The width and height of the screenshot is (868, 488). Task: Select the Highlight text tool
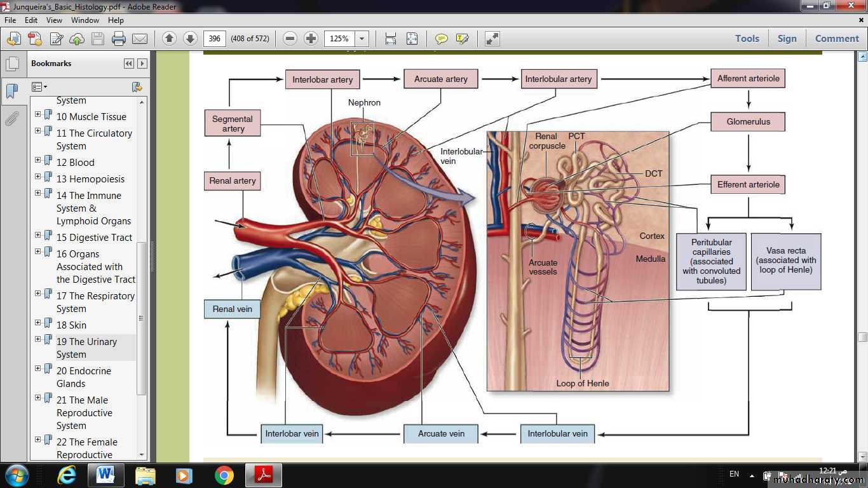point(462,39)
